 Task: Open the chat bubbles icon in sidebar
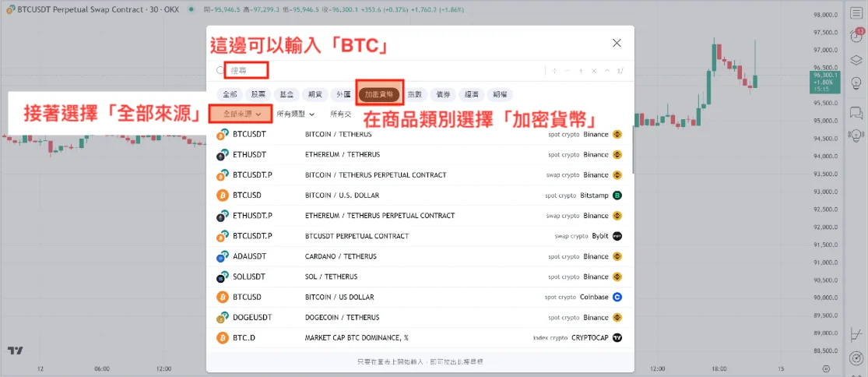[x=856, y=113]
